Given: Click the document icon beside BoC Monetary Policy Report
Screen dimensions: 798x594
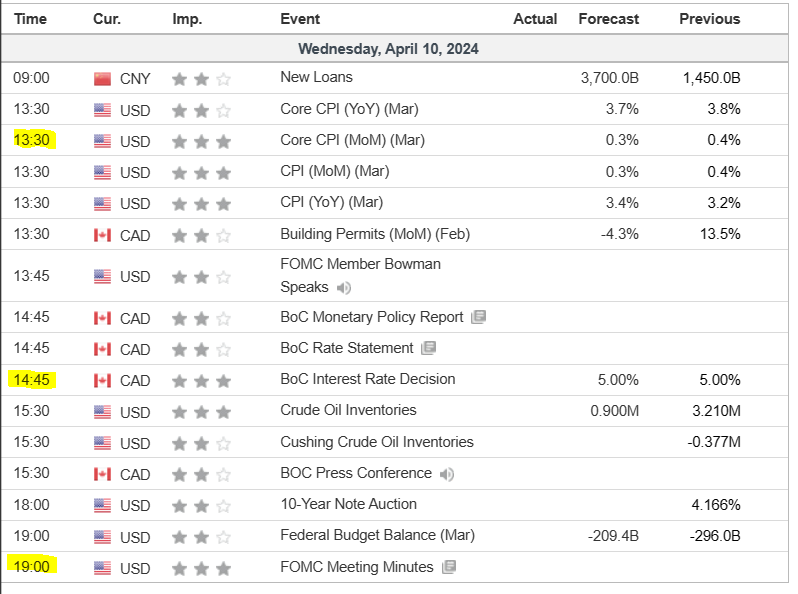Looking at the screenshot, I should [479, 317].
